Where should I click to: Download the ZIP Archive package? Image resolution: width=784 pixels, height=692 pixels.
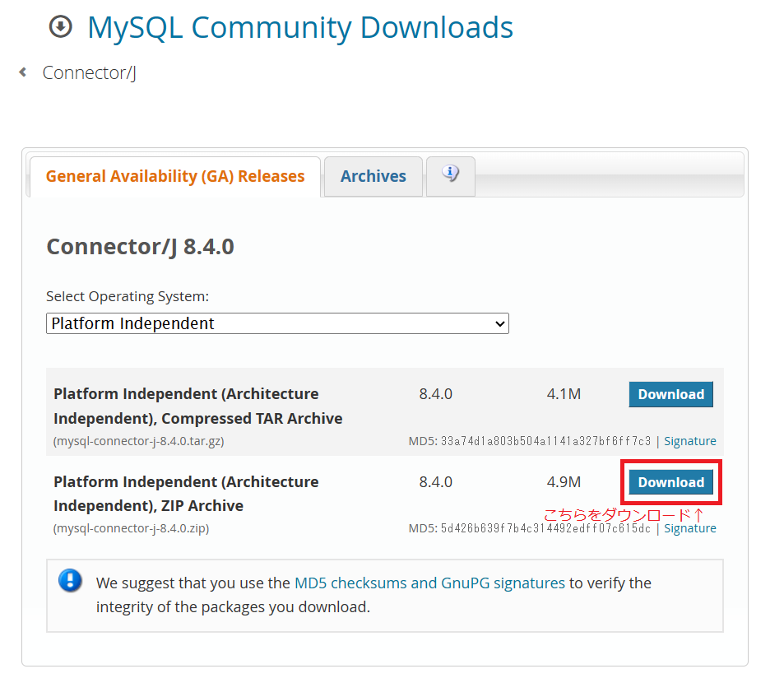click(671, 482)
